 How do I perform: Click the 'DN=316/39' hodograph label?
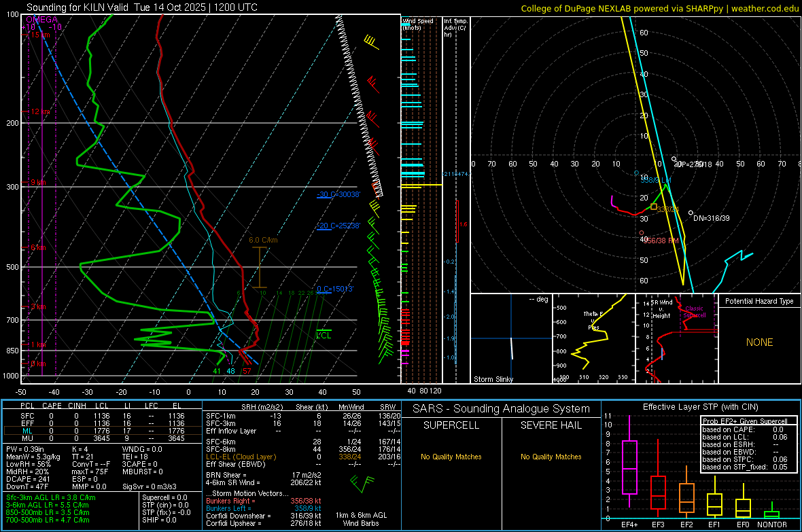pos(712,218)
